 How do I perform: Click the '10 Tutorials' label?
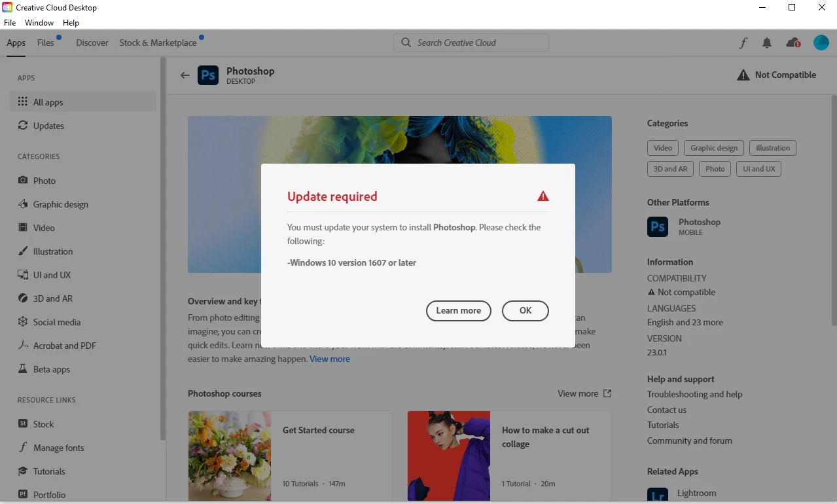click(300, 484)
